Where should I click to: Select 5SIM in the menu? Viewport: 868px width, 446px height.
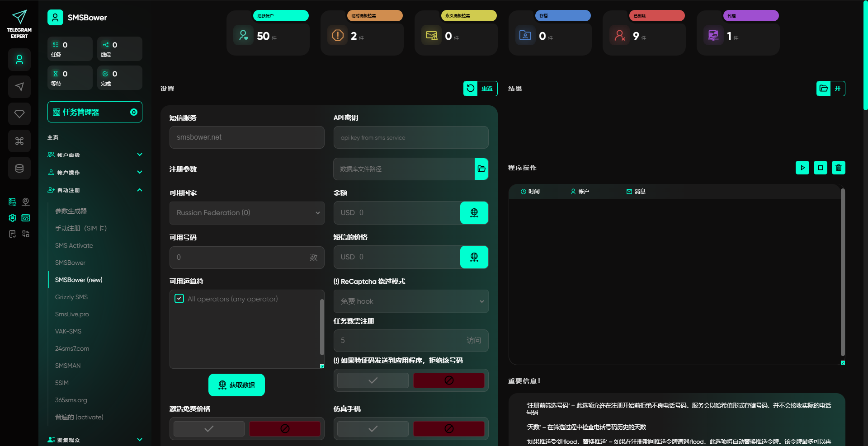pyautogui.click(x=62, y=383)
